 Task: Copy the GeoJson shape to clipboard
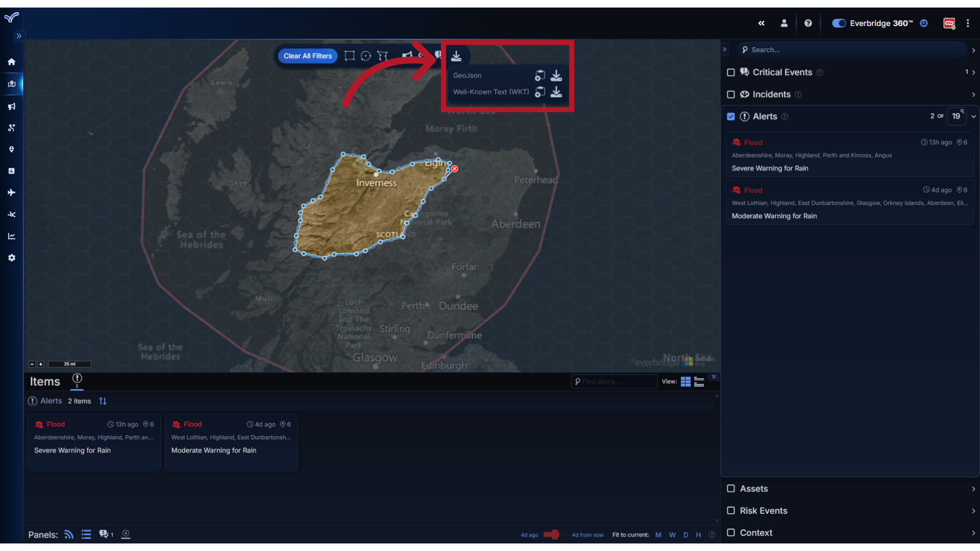pyautogui.click(x=540, y=75)
